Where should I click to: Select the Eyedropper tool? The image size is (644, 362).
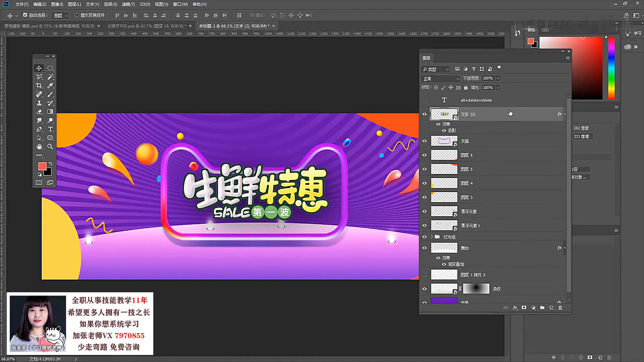tap(50, 85)
